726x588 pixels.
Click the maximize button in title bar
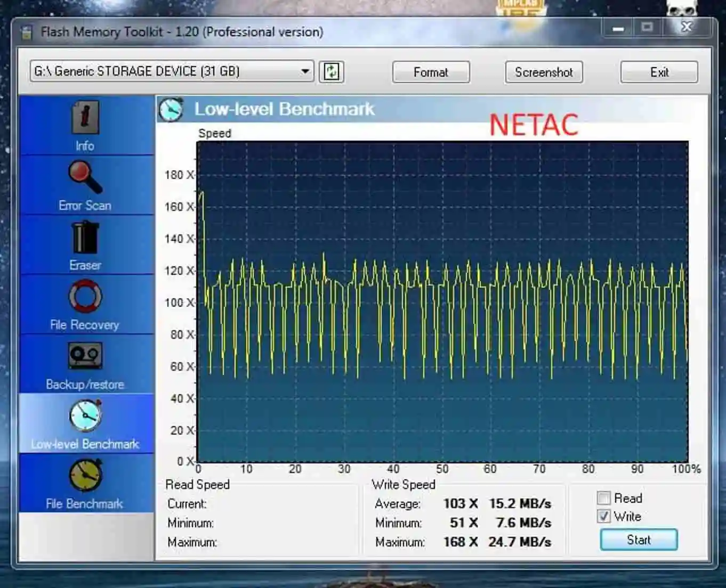[x=647, y=28]
